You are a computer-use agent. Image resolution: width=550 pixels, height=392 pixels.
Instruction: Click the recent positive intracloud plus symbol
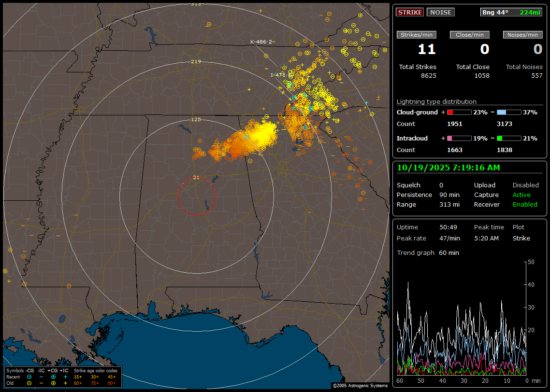(x=65, y=377)
